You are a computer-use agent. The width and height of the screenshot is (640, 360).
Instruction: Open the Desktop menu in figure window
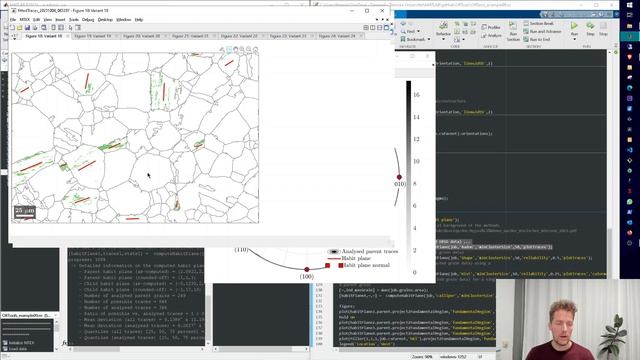click(x=105, y=20)
